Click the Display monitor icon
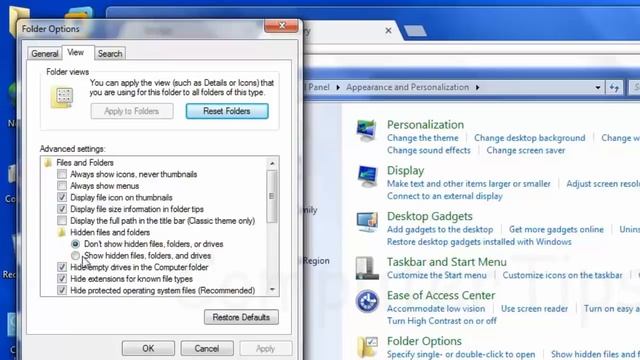The image size is (640, 360). point(367,176)
